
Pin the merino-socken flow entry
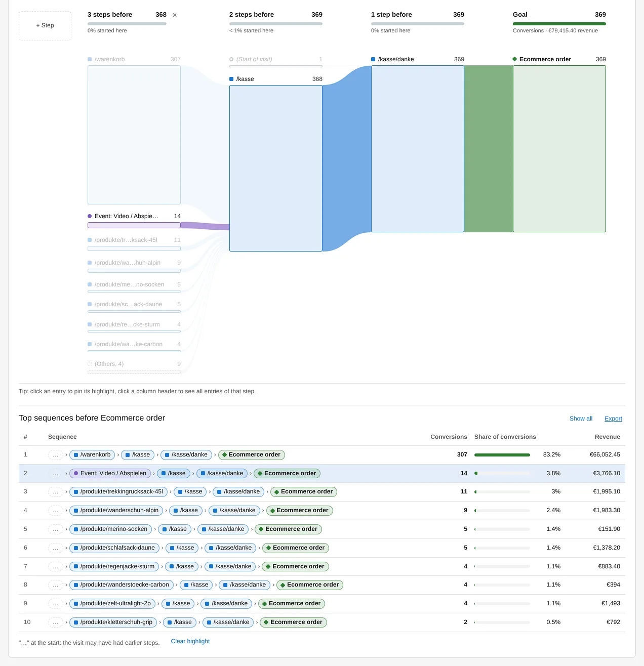pyautogui.click(x=134, y=287)
